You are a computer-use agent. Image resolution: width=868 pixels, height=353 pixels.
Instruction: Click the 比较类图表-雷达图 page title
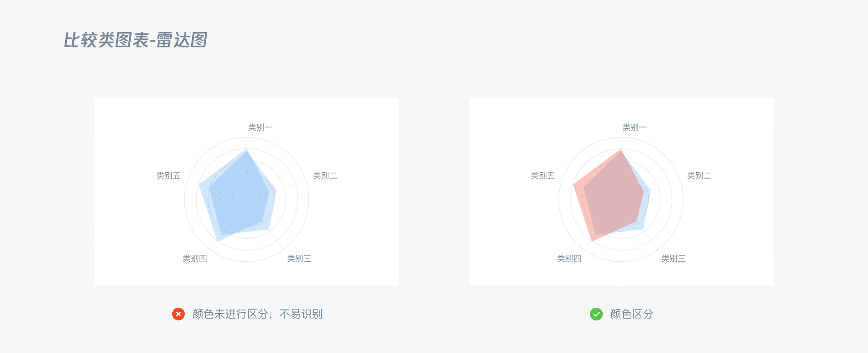coord(135,40)
